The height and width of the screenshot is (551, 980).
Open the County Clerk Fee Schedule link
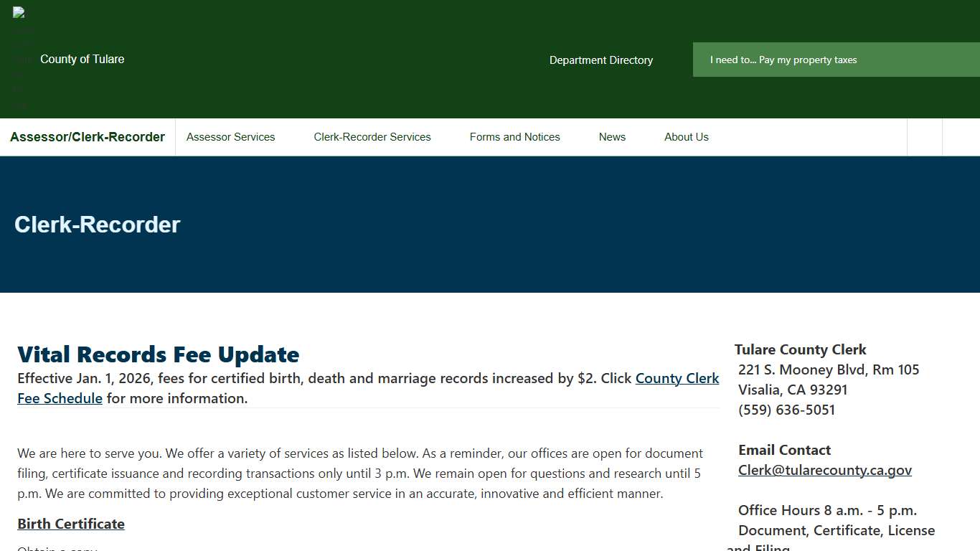[677, 379]
